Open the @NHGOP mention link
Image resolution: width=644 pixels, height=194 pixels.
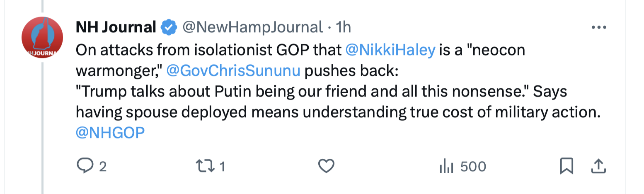click(x=110, y=133)
